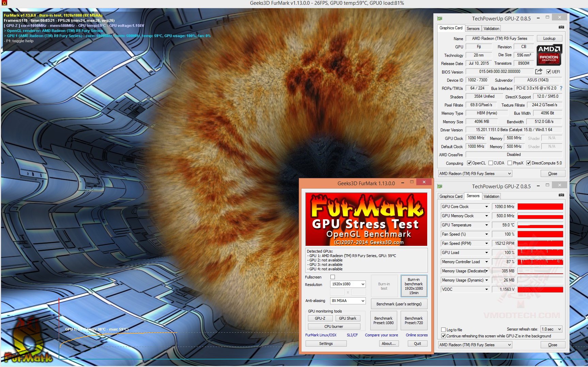Screen dimensions: 588x367
Task: Launch GPU-Z from FurMark monitoring tools
Action: [x=320, y=318]
